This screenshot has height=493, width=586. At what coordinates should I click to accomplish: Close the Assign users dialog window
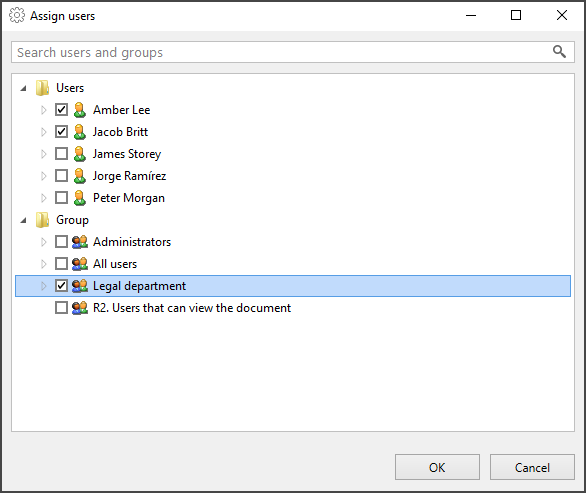[562, 15]
